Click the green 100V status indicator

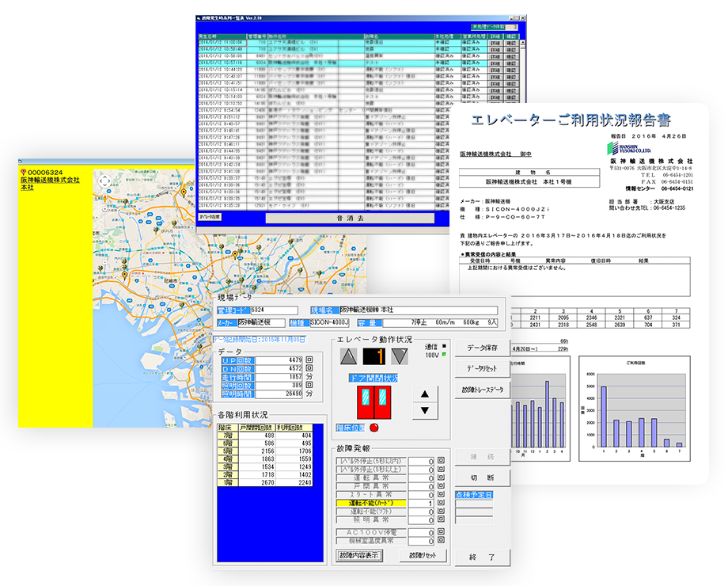click(445, 355)
